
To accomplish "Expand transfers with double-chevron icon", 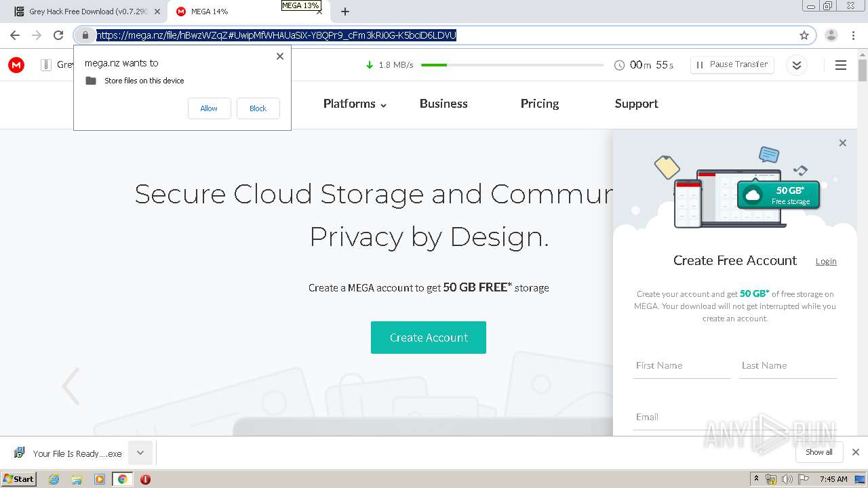I will pos(797,65).
